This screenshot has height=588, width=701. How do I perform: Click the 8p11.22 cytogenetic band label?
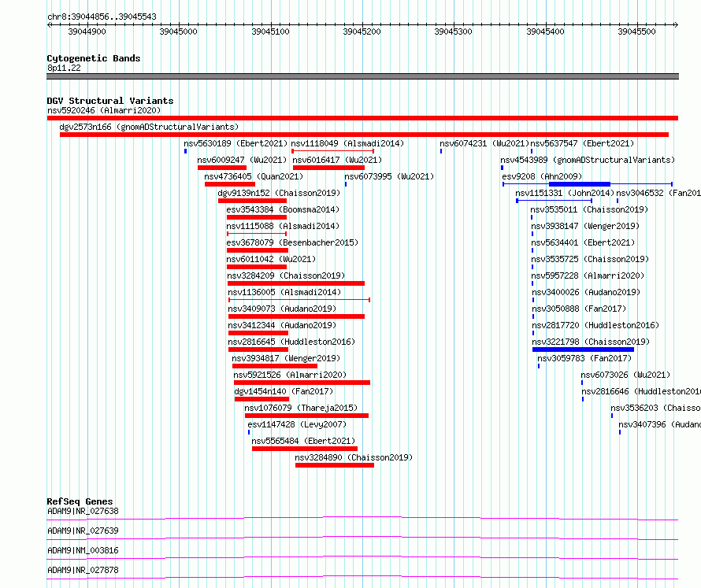64,68
